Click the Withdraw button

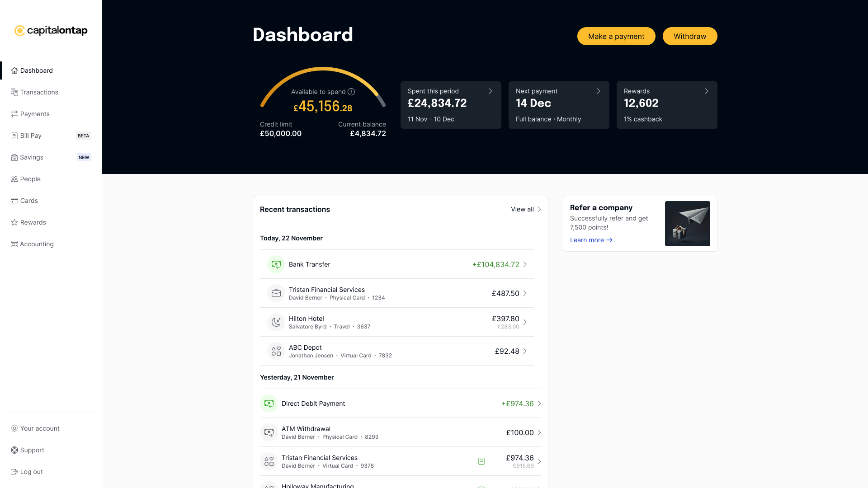690,36
